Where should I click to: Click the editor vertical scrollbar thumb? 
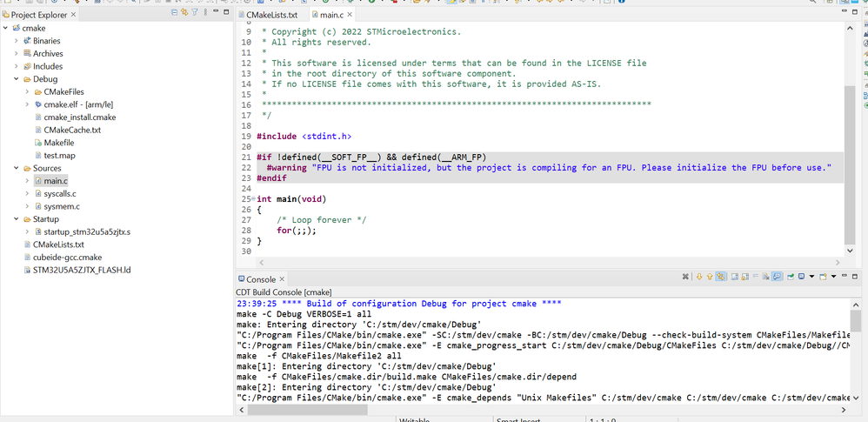(x=850, y=165)
